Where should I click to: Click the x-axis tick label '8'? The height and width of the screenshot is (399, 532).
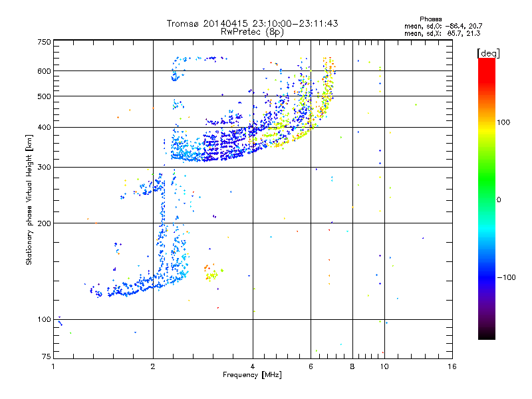click(352, 366)
